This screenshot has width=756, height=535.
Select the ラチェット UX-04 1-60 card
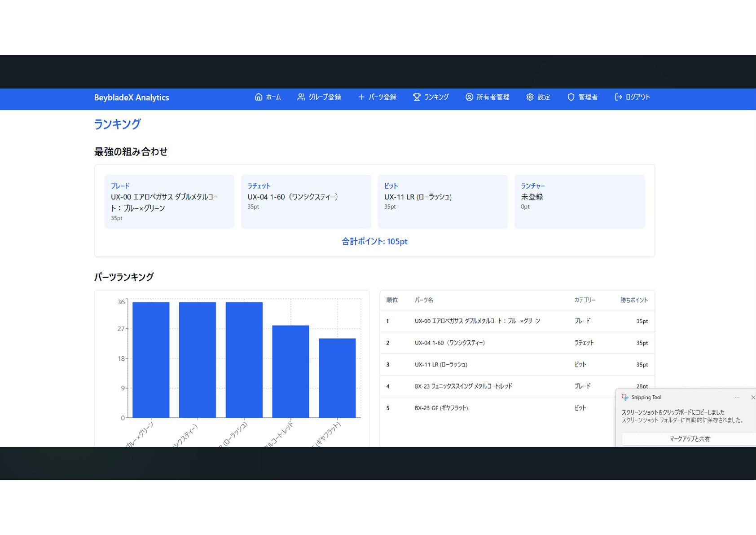(306, 202)
